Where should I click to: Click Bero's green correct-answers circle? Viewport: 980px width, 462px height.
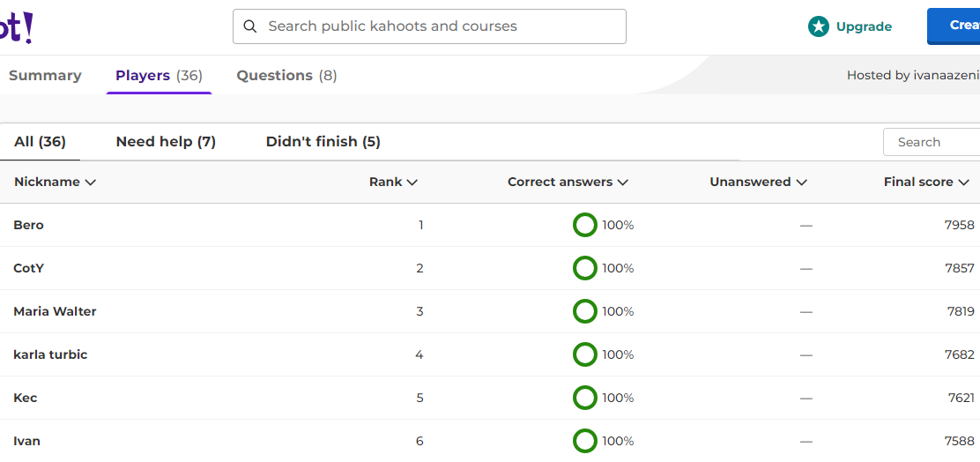[585, 225]
